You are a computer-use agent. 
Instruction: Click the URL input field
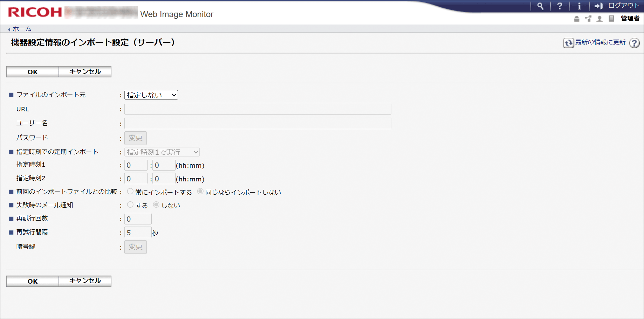[258, 109]
